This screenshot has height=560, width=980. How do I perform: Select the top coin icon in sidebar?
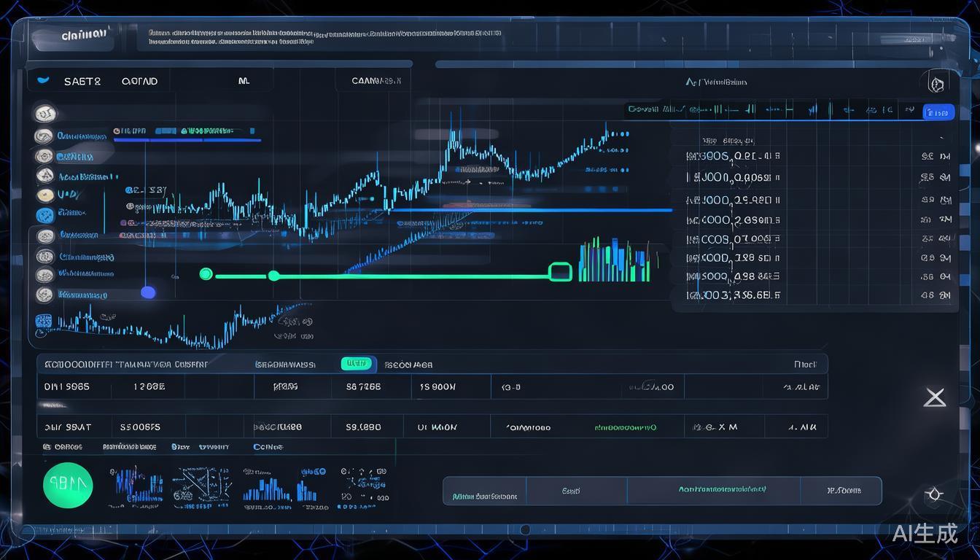44,113
